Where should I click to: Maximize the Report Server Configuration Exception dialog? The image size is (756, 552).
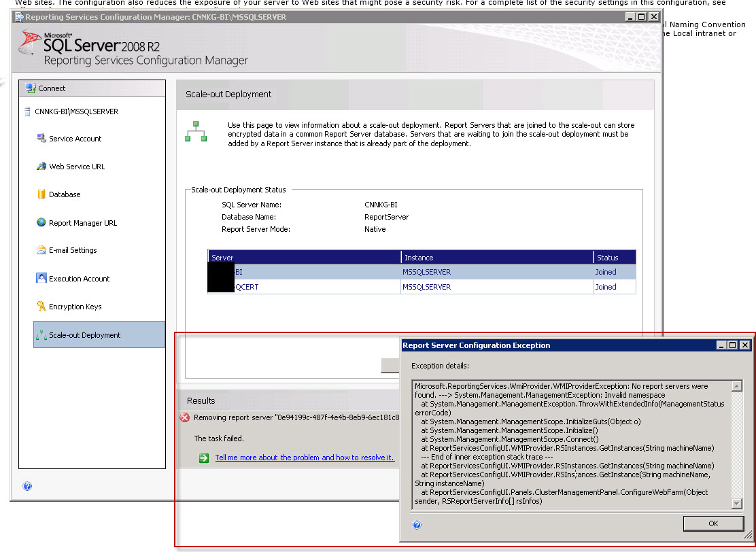733,345
